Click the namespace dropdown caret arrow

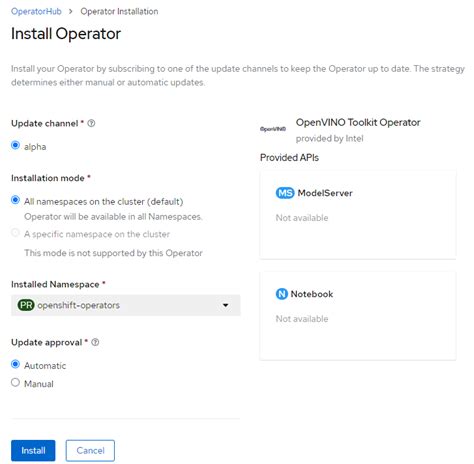point(226,305)
